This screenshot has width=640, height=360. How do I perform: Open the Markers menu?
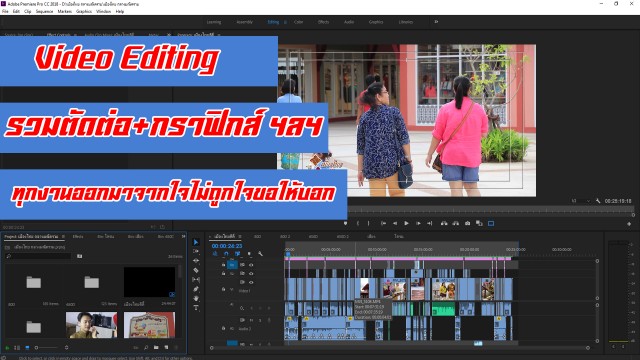[x=64, y=11]
